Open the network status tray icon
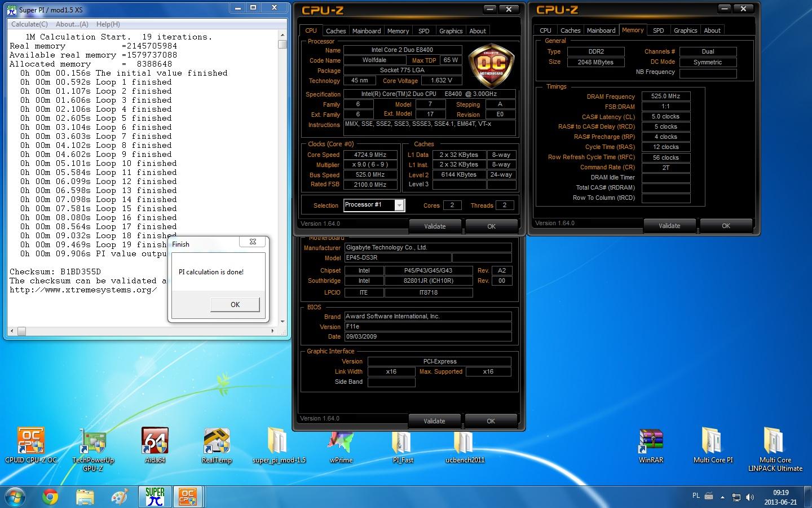Viewport: 812px width, 508px height. (736, 497)
